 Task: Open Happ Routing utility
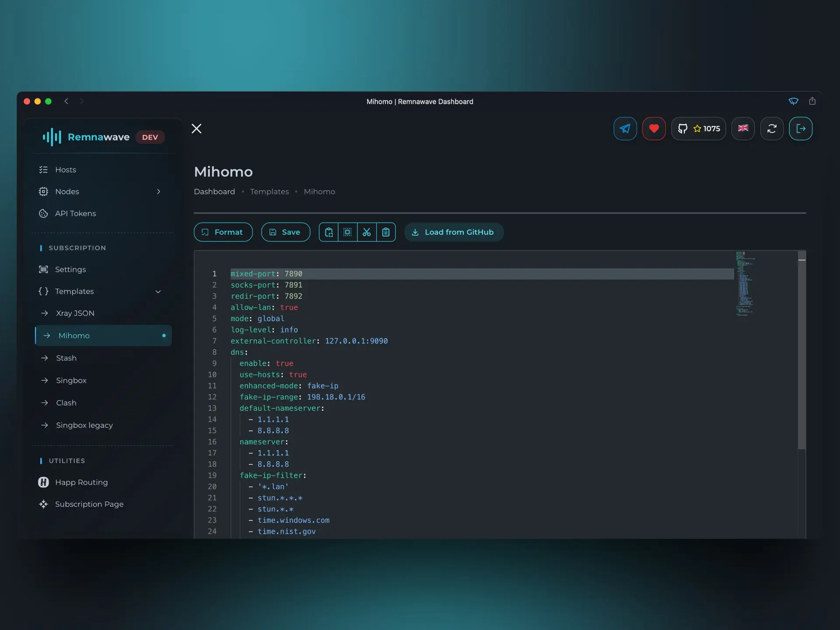pyautogui.click(x=81, y=483)
